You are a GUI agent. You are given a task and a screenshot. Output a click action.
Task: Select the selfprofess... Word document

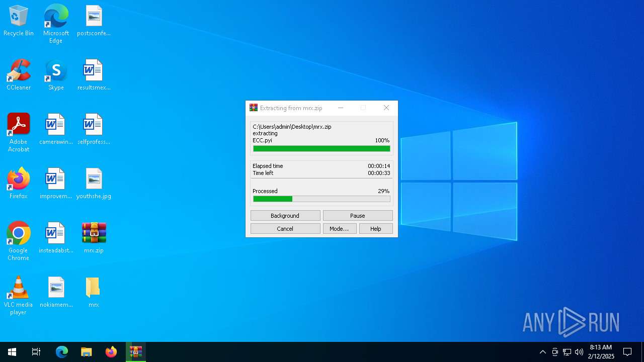click(x=94, y=129)
